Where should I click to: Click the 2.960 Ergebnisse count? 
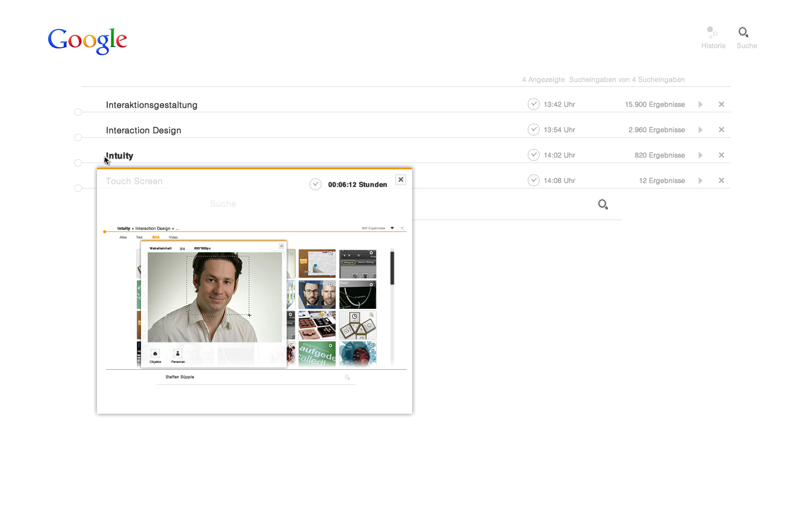656,130
